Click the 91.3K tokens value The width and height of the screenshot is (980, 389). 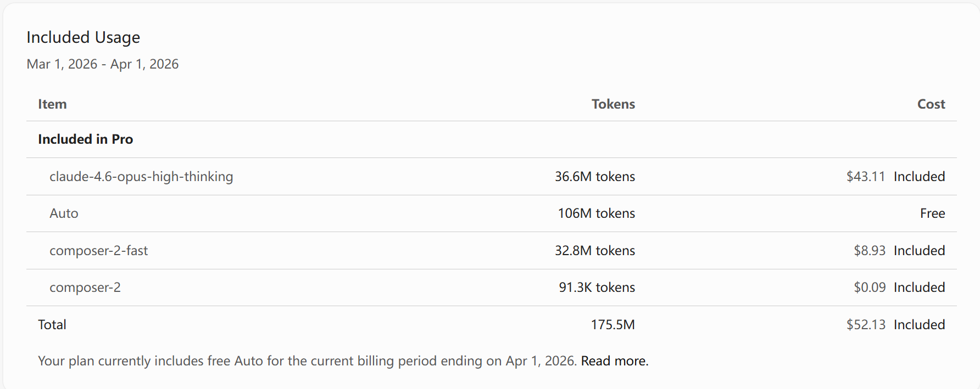pyautogui.click(x=597, y=287)
